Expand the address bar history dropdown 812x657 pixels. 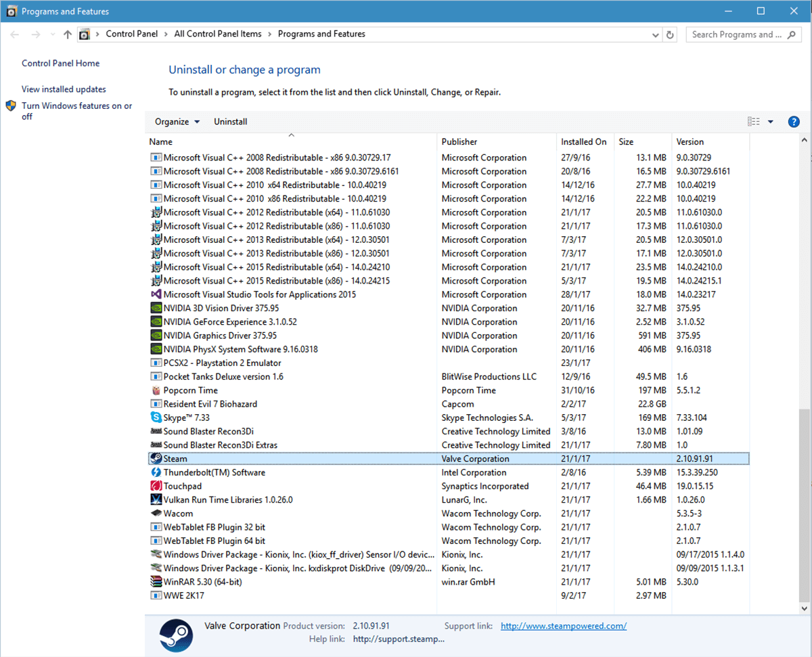point(656,35)
